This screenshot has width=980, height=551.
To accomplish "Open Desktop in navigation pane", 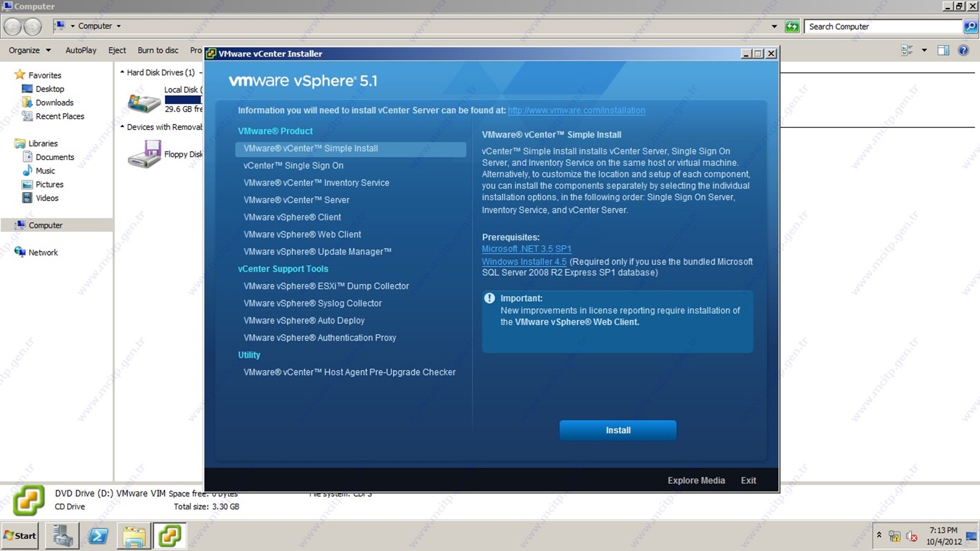I will (44, 89).
